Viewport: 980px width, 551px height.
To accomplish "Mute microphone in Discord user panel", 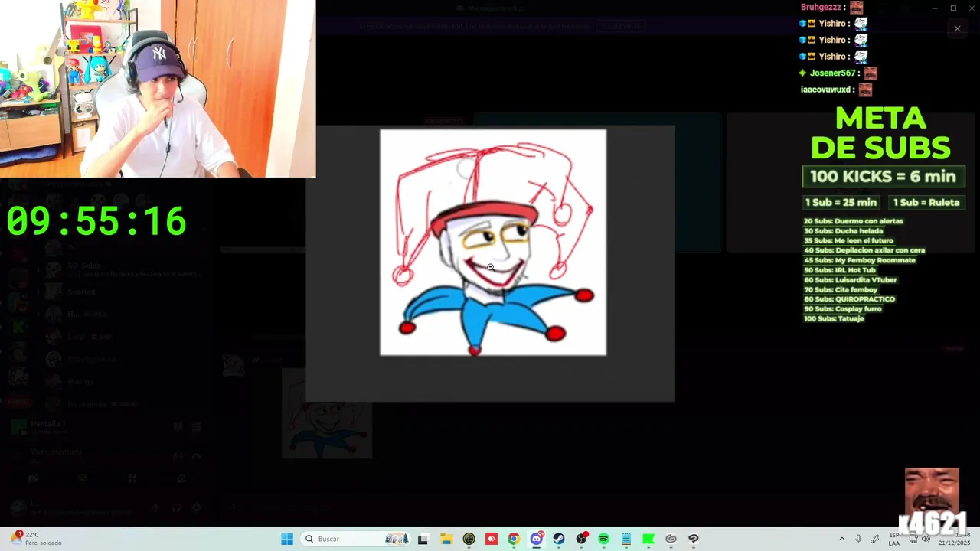I will click(155, 507).
